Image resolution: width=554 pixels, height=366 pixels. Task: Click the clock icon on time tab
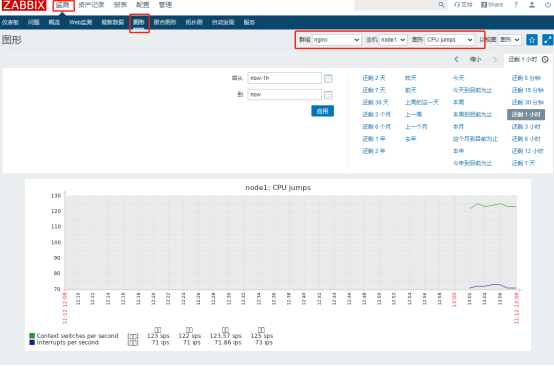point(545,59)
